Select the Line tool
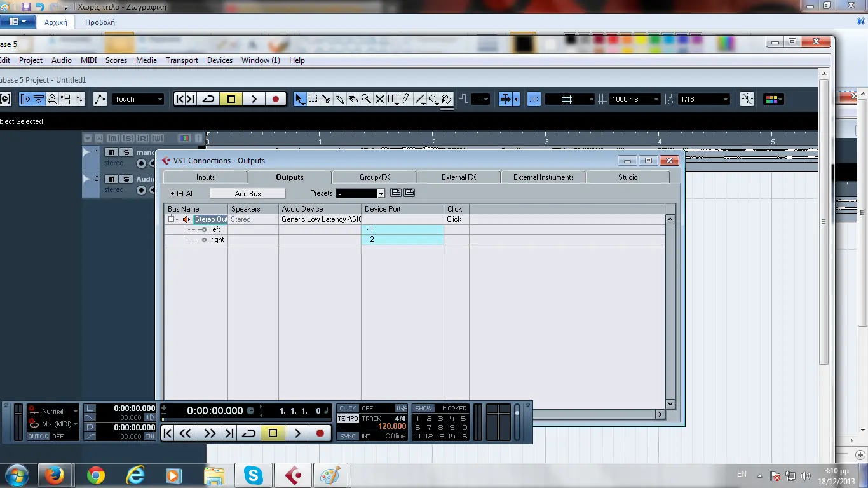 pyautogui.click(x=420, y=99)
